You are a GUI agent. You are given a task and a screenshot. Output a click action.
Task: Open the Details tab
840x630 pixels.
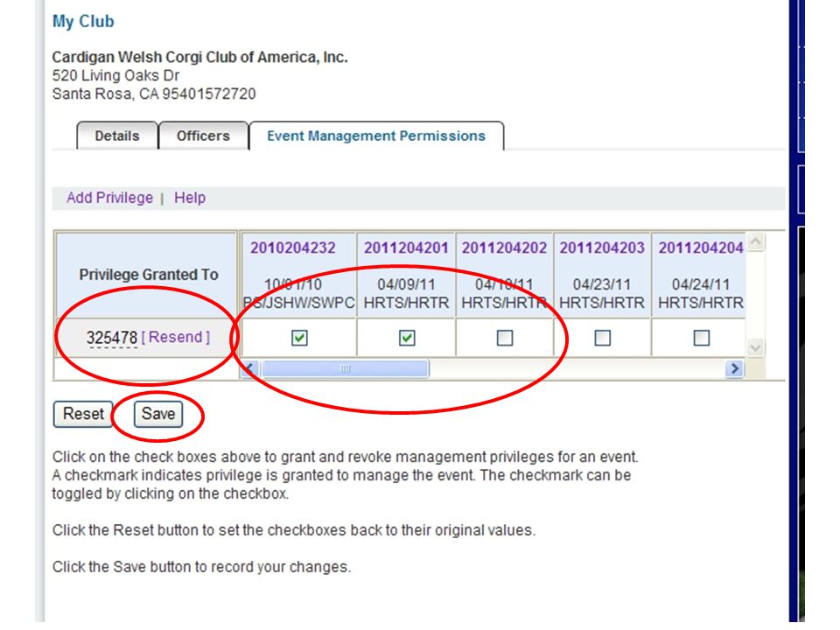pos(117,136)
